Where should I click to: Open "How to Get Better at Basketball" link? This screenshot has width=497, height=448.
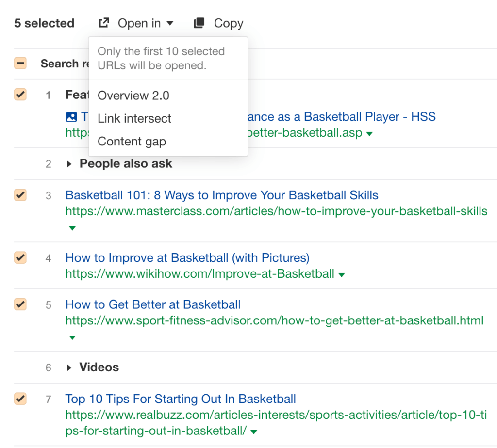pos(152,304)
